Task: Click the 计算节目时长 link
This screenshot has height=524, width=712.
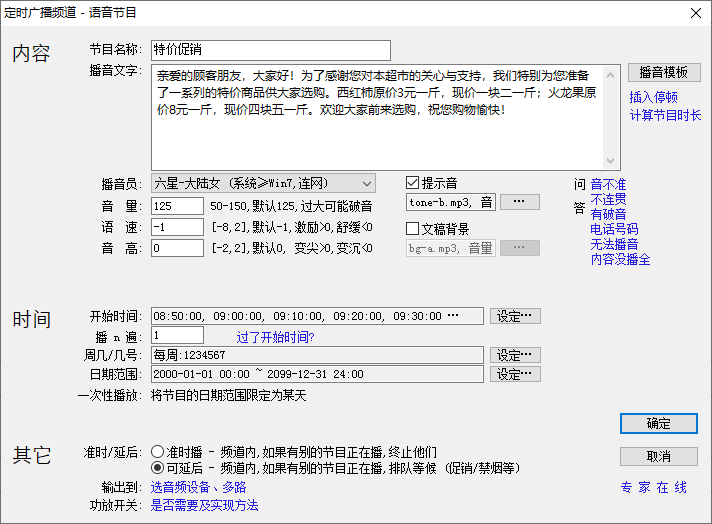Action: (x=665, y=115)
